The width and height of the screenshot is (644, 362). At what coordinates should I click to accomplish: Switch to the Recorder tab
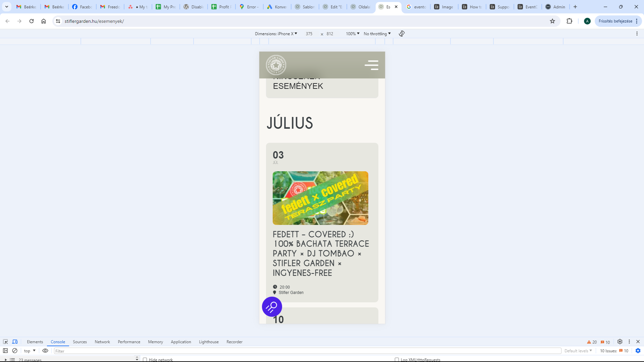[x=234, y=342]
